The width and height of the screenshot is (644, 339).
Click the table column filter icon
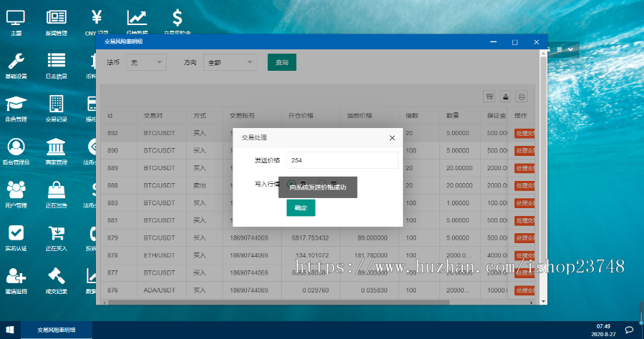(x=489, y=97)
